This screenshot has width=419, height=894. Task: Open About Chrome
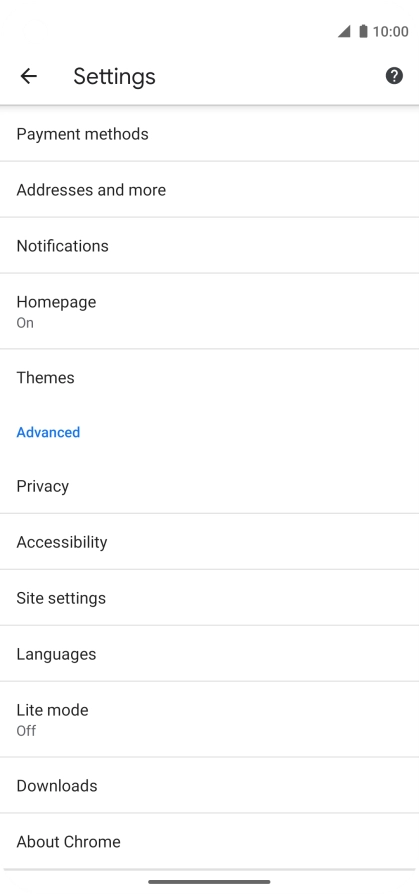click(209, 842)
